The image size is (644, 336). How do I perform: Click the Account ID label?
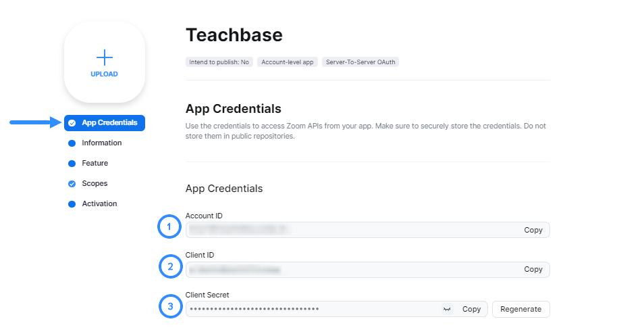pyautogui.click(x=204, y=216)
